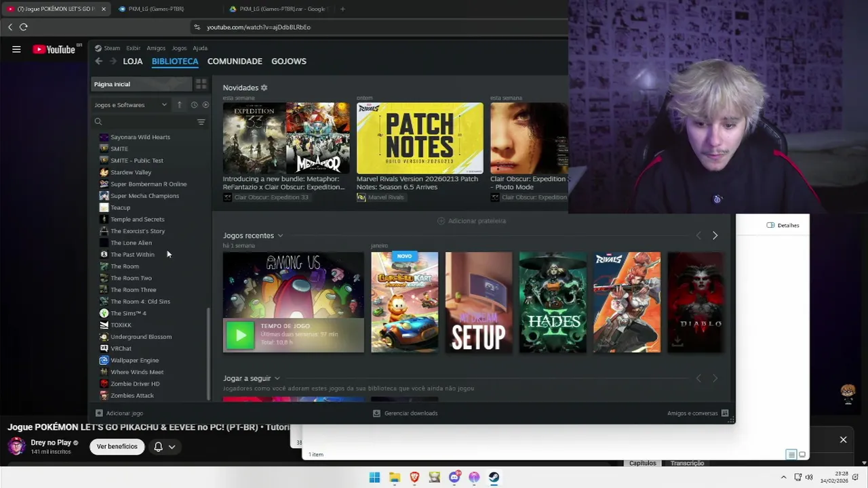Screen dimensions: 868x488
Task: Open Patch Notes Marvel Rivals news thumbnail
Action: (420, 138)
